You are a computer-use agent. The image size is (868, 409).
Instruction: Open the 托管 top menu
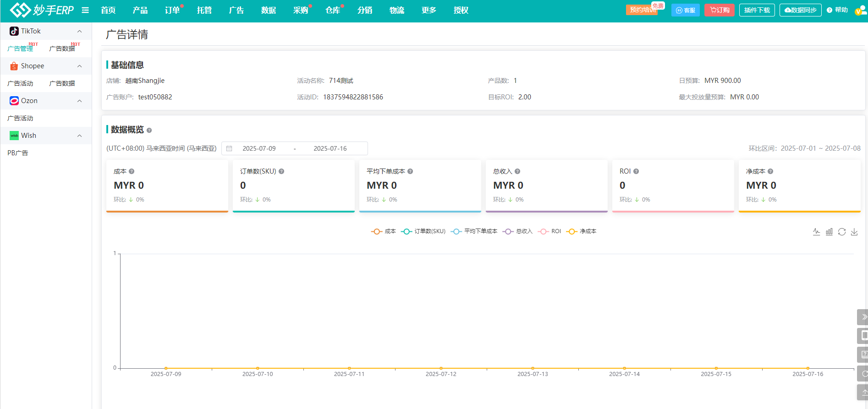[204, 10]
